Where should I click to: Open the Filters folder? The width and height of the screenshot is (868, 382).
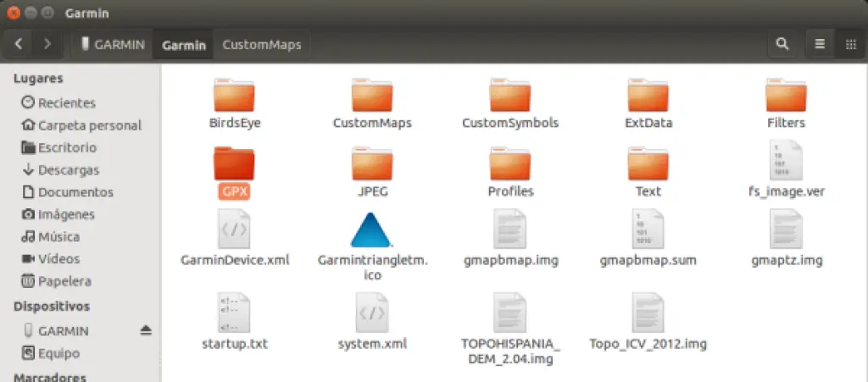click(786, 95)
